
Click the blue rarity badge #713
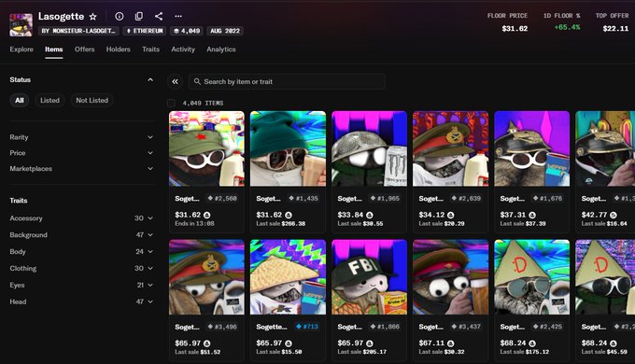pos(307,327)
